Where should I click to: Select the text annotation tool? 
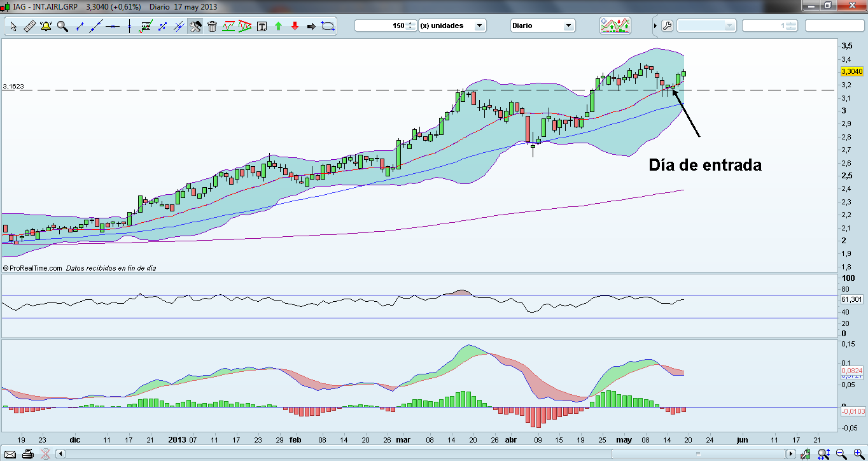262,26
